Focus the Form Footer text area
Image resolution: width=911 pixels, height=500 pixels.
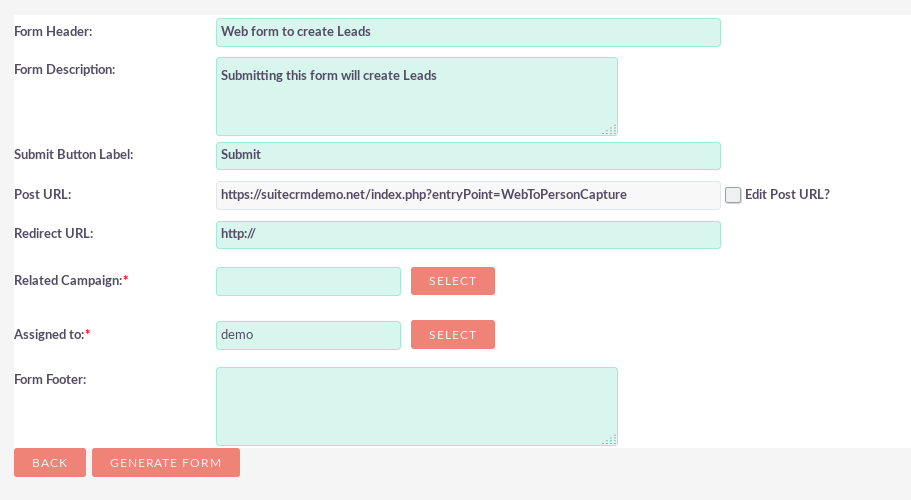pos(416,406)
